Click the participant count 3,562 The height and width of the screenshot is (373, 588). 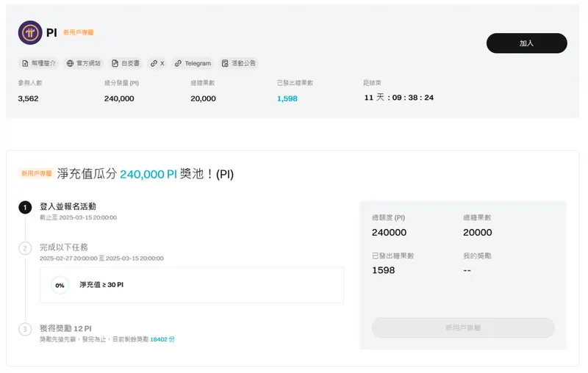pos(28,98)
